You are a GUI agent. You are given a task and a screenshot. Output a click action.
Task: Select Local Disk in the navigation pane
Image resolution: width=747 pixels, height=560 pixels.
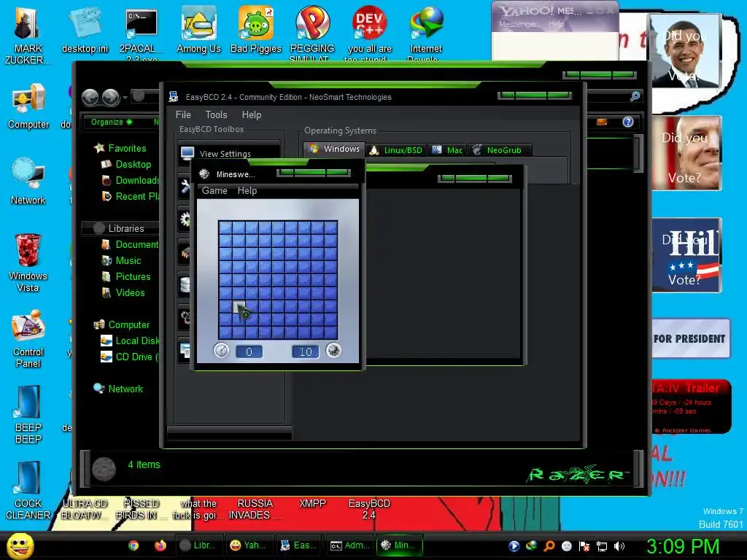point(131,341)
